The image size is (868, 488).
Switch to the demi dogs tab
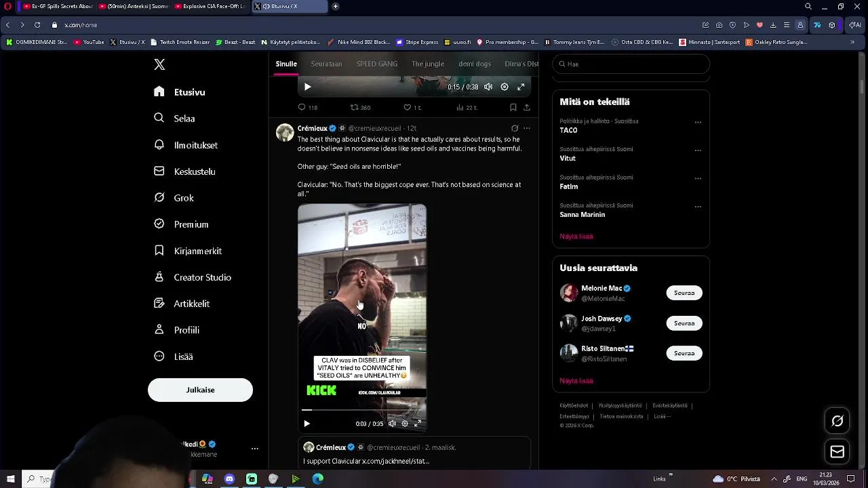pos(475,64)
